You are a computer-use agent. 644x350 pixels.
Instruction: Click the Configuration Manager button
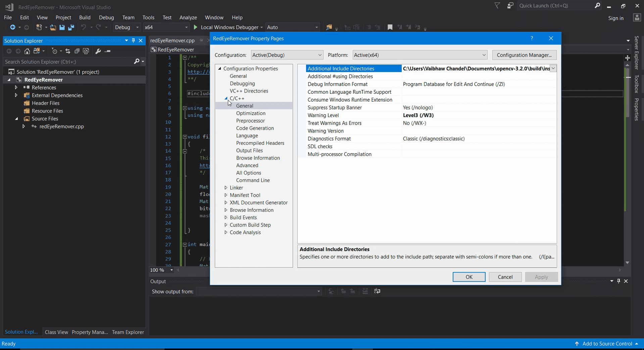point(524,55)
